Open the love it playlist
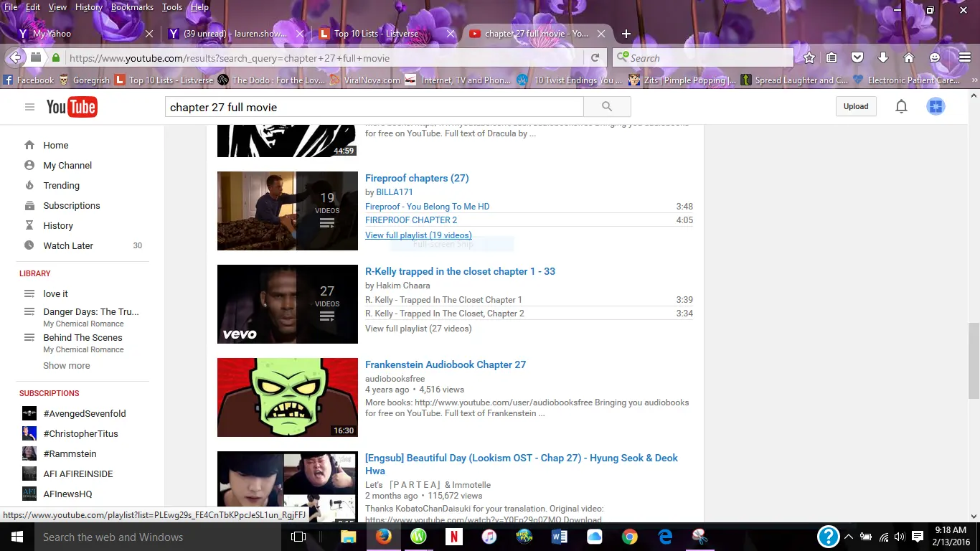This screenshot has height=551, width=980. point(55,293)
